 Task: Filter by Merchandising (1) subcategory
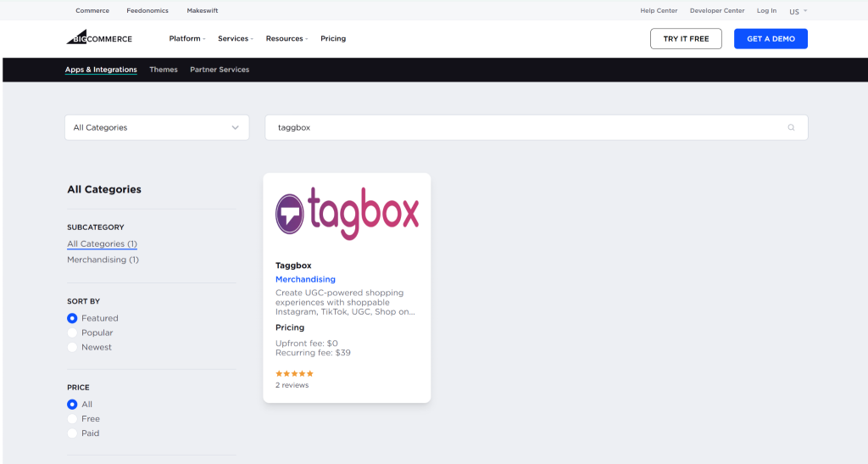pyautogui.click(x=103, y=260)
